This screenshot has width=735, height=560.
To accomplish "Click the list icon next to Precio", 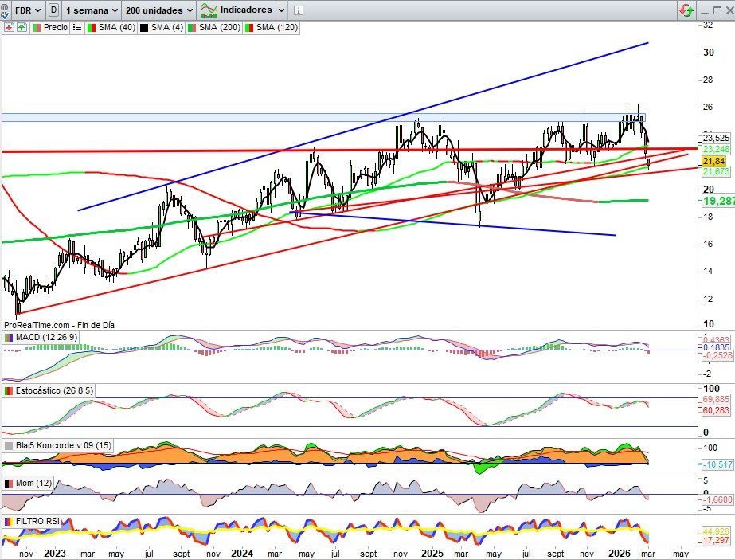I will click(77, 28).
